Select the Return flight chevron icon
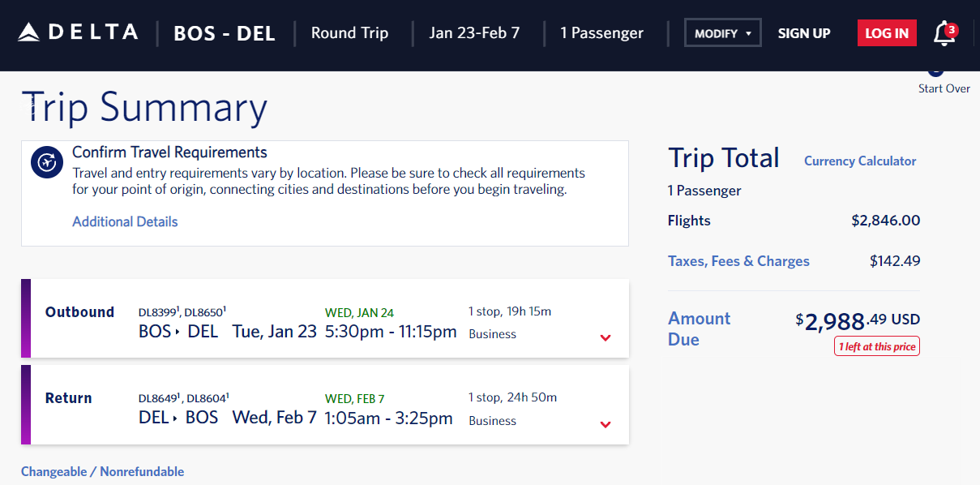The width and height of the screenshot is (980, 485). click(606, 424)
